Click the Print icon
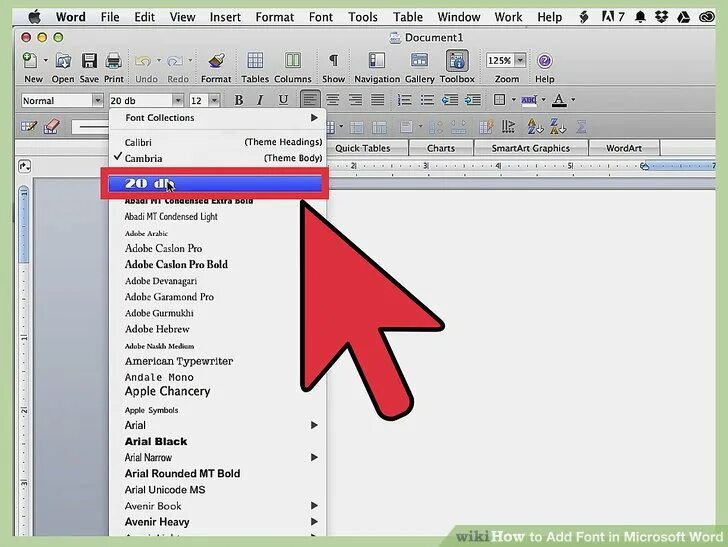The width and height of the screenshot is (728, 547). (x=114, y=60)
